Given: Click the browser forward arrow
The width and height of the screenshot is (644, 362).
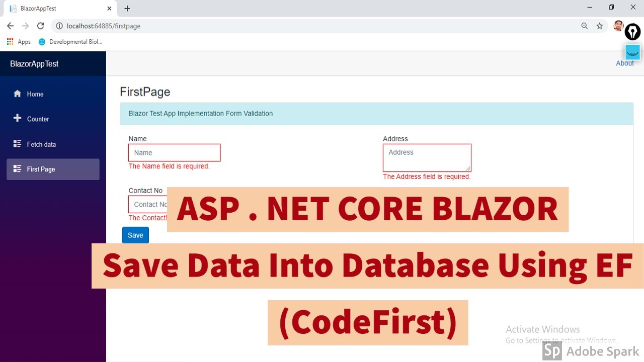Looking at the screenshot, I should [25, 26].
